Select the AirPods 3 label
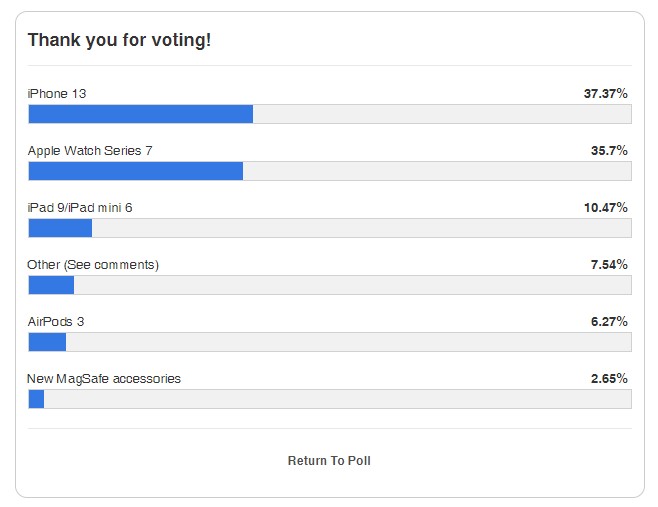The width and height of the screenshot is (658, 507). [x=56, y=321]
